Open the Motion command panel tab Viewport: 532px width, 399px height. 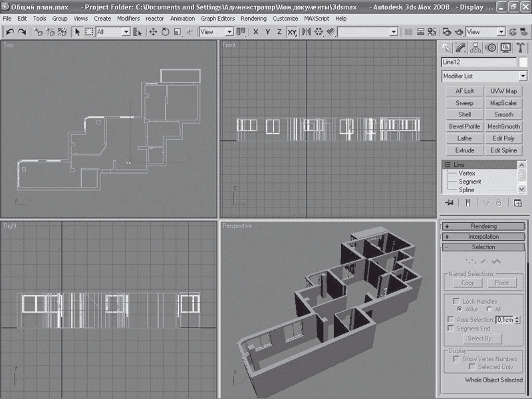coord(491,48)
